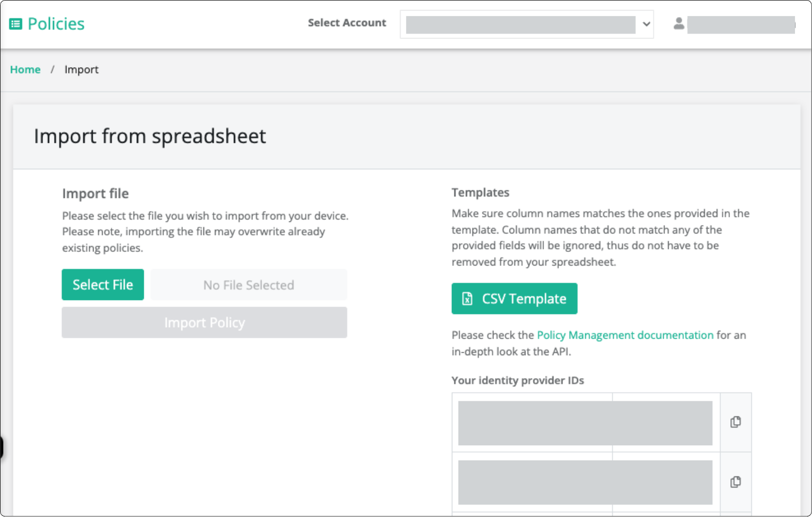This screenshot has width=812, height=517.
Task: Click the CSV Template download button
Action: point(514,299)
